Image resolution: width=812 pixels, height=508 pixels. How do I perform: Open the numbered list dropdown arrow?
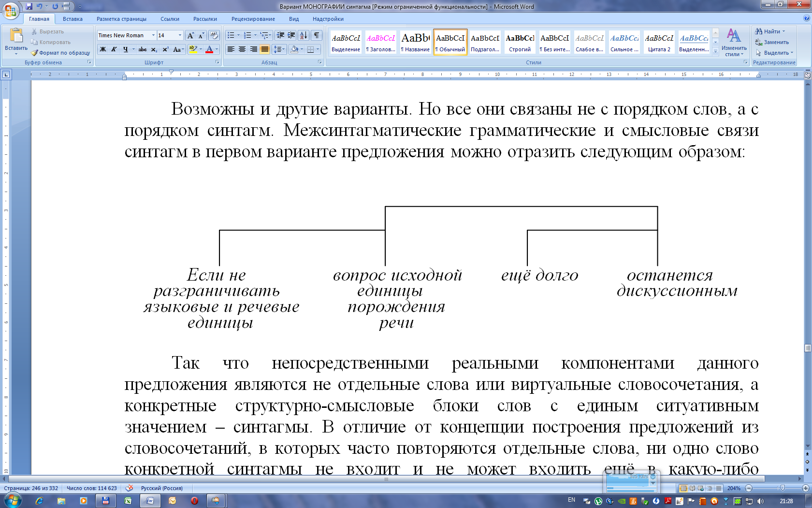click(255, 35)
